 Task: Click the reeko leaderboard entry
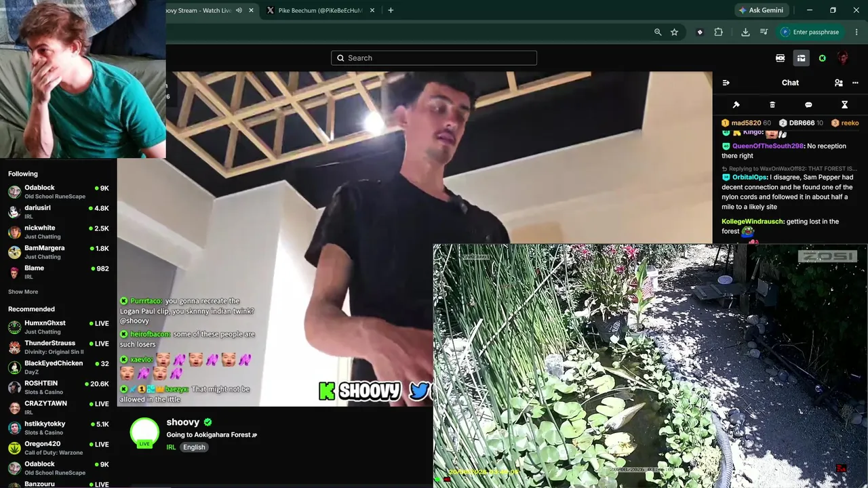[845, 123]
